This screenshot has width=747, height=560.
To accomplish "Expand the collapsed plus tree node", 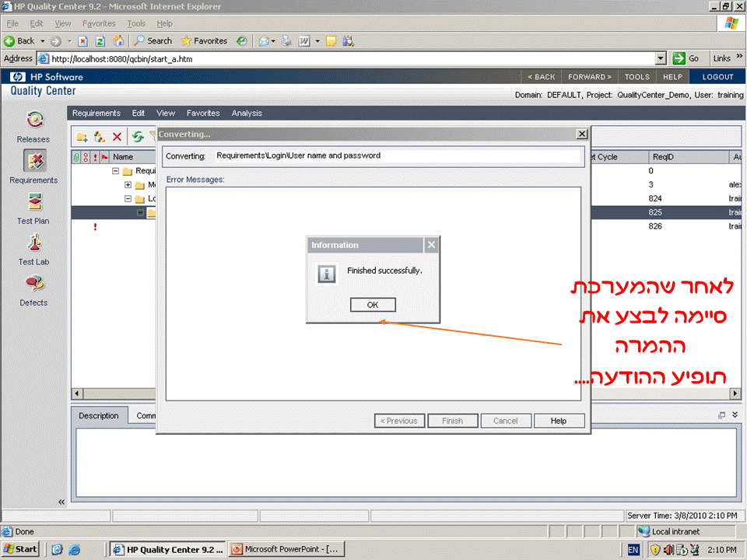I will click(x=128, y=184).
